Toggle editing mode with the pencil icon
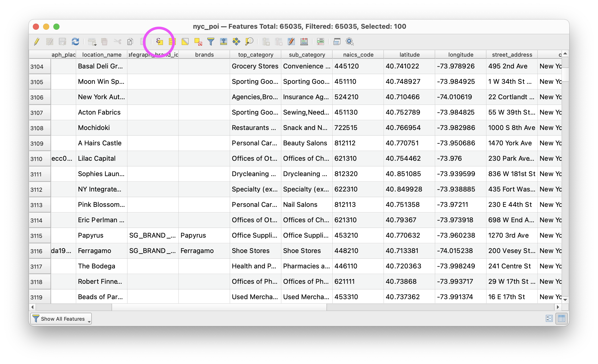The width and height of the screenshot is (598, 364). (x=37, y=42)
